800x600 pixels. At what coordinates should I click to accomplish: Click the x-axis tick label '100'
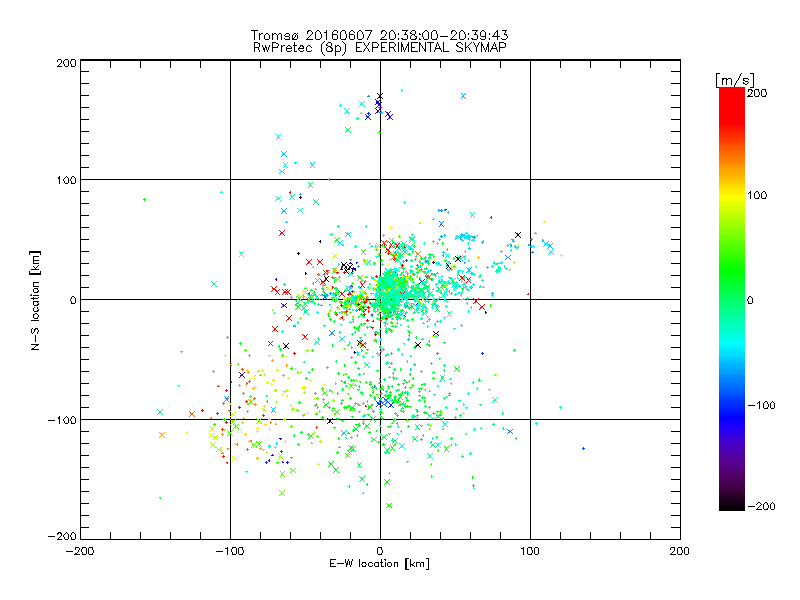point(530,551)
